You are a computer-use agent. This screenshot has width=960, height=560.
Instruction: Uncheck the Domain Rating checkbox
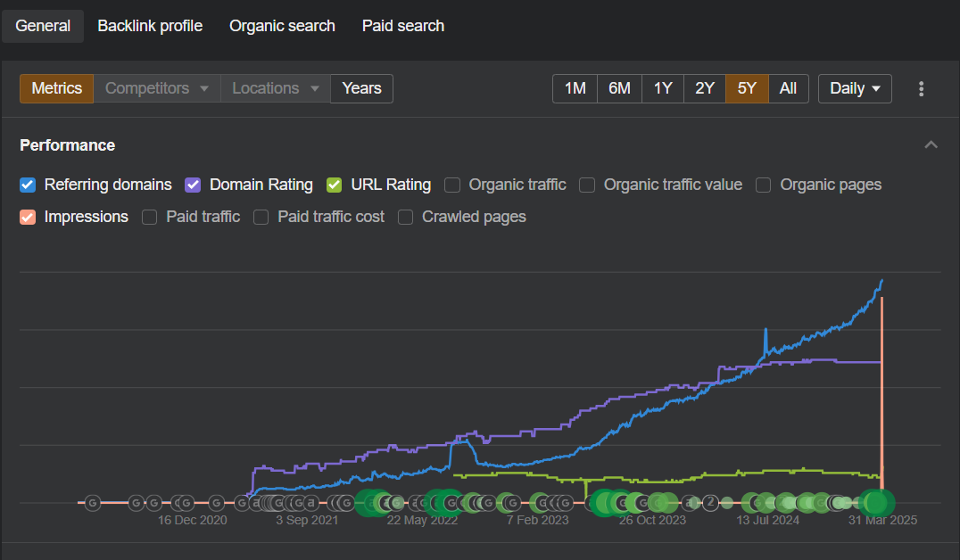[193, 185]
